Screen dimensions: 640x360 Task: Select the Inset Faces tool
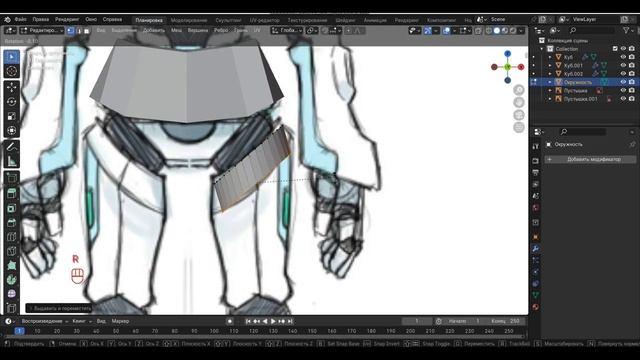point(11,208)
